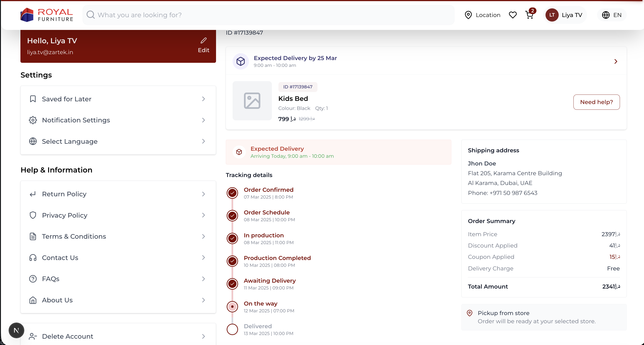Open the EN language selector
This screenshot has width=644, height=345.
[612, 15]
